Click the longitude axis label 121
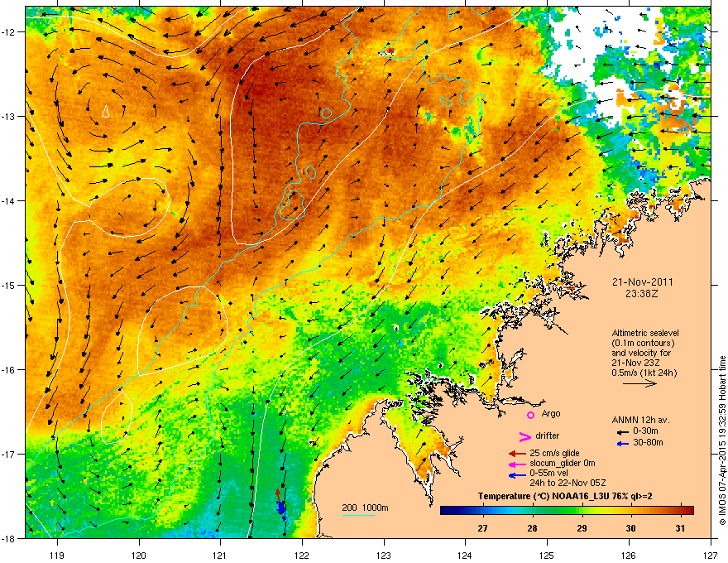 coord(220,555)
